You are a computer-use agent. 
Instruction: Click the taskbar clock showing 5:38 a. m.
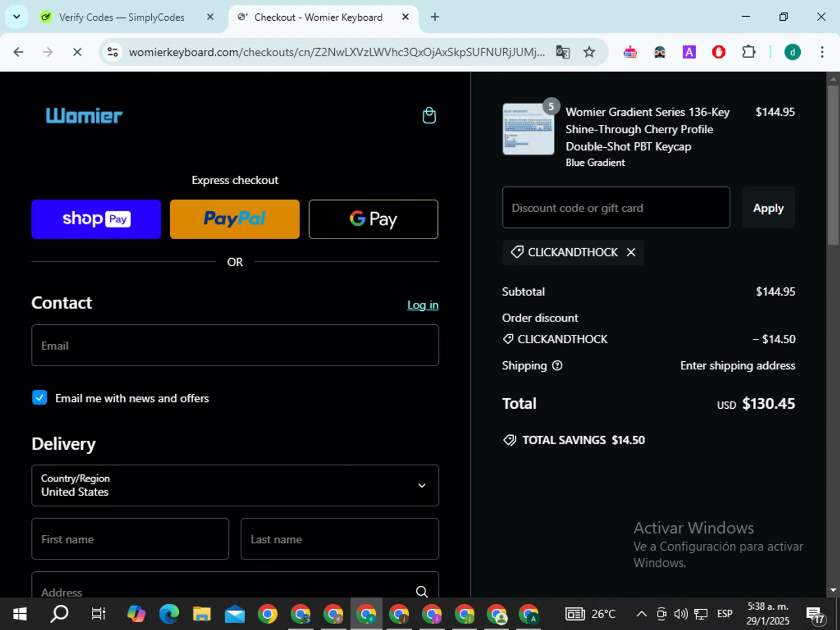coord(768,614)
